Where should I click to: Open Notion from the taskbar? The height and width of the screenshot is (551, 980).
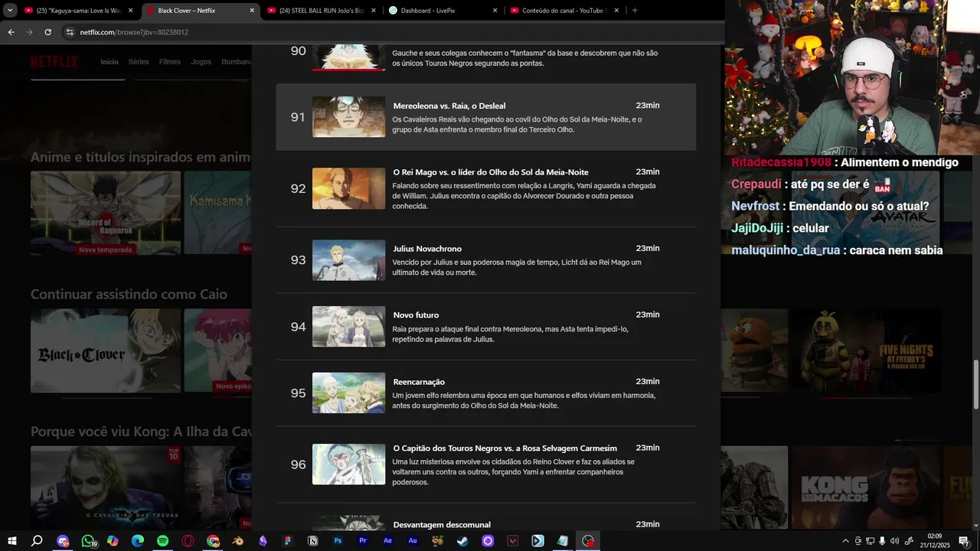[313, 541]
